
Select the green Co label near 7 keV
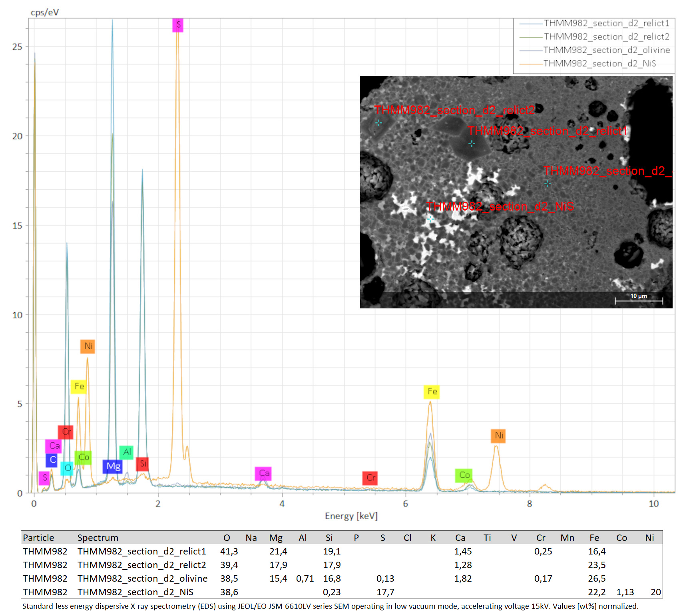coord(464,475)
